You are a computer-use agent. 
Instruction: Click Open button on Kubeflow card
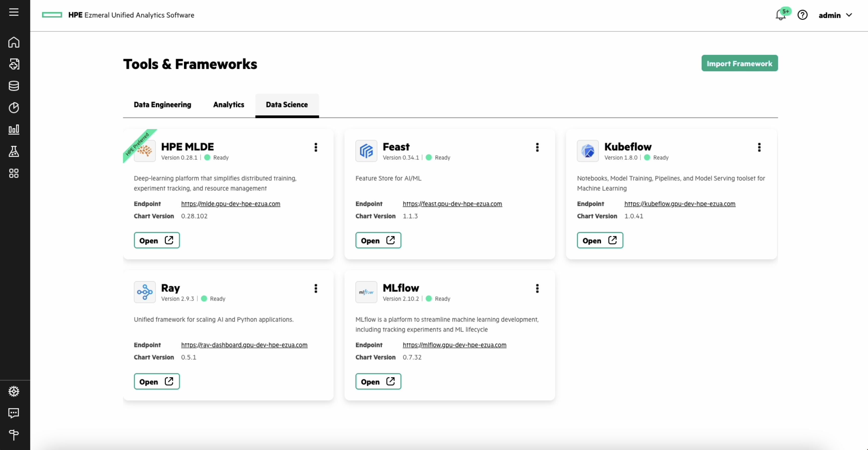(x=600, y=240)
